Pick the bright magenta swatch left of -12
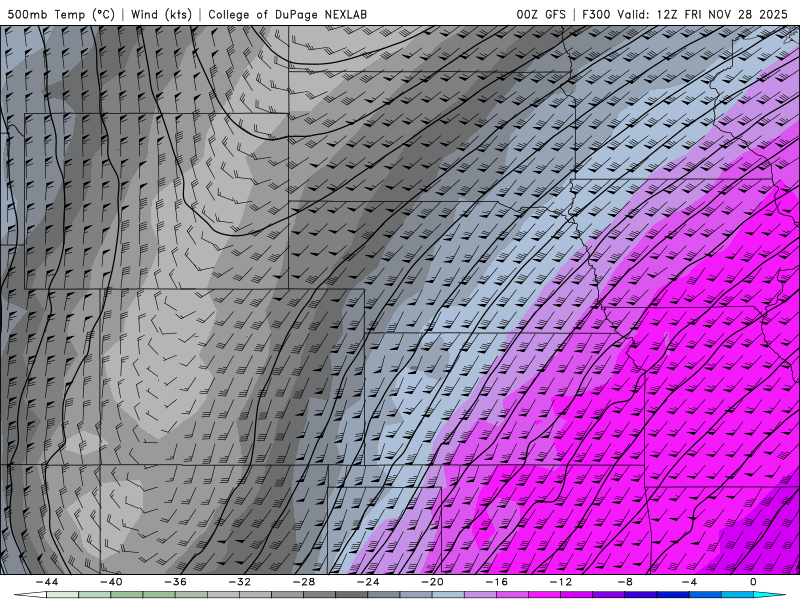Viewport: 800px width, 600px height. [x=545, y=595]
